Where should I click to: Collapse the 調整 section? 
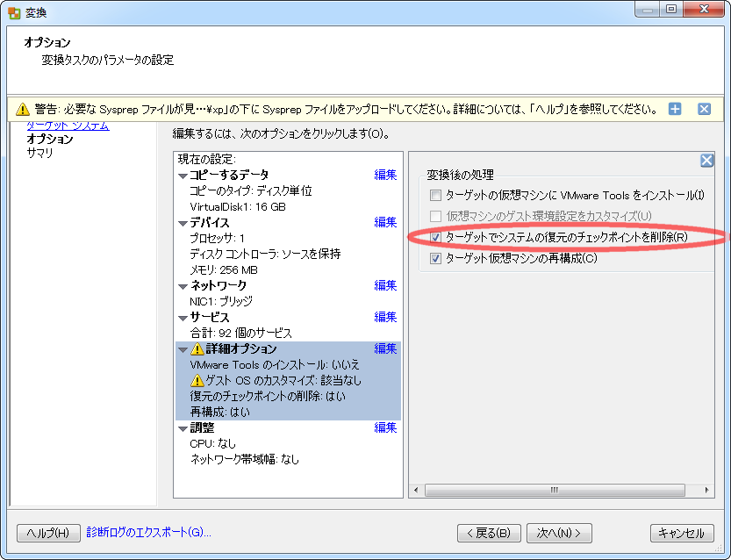[x=183, y=428]
